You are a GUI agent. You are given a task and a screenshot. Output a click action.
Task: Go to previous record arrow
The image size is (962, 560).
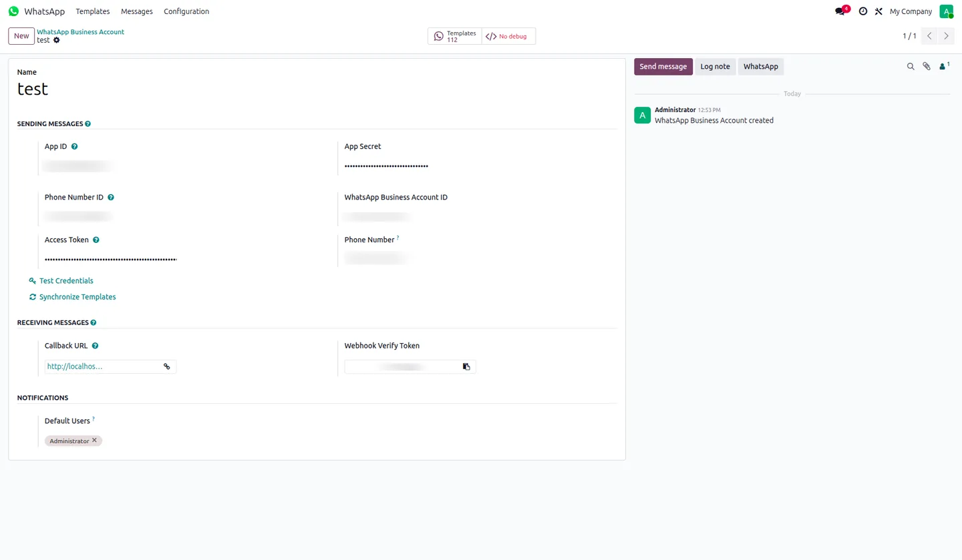pos(929,36)
